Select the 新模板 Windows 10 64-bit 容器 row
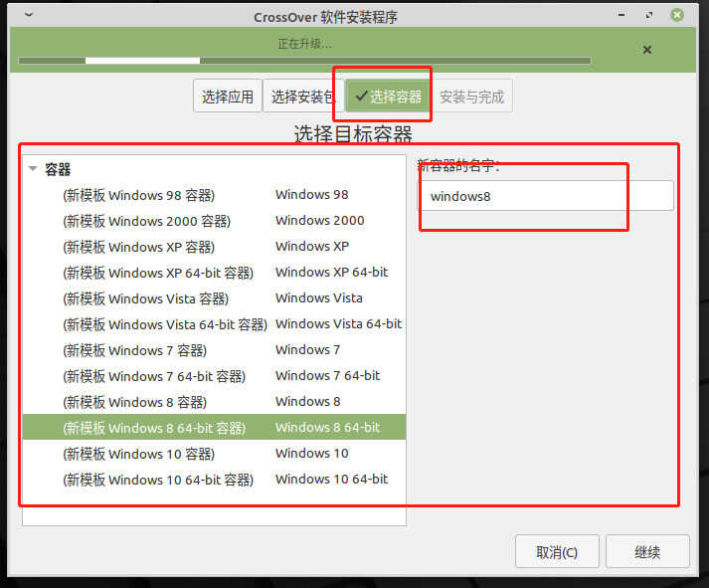The height and width of the screenshot is (588, 709). tap(214, 479)
